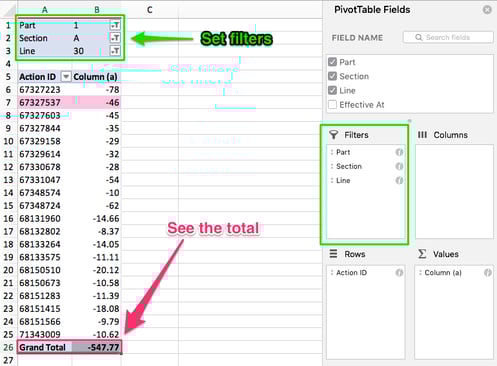Check the Effective At field checkbox
The image size is (497, 366).
[332, 105]
